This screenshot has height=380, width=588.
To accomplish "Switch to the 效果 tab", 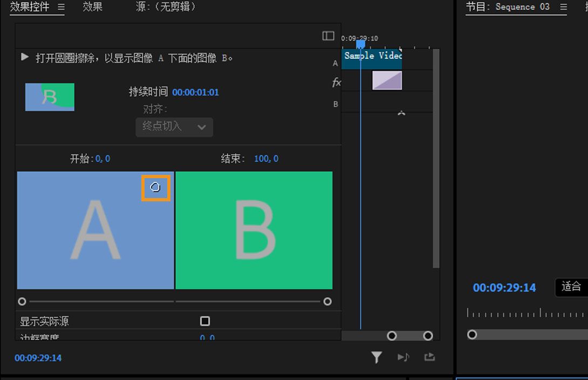I will click(92, 7).
